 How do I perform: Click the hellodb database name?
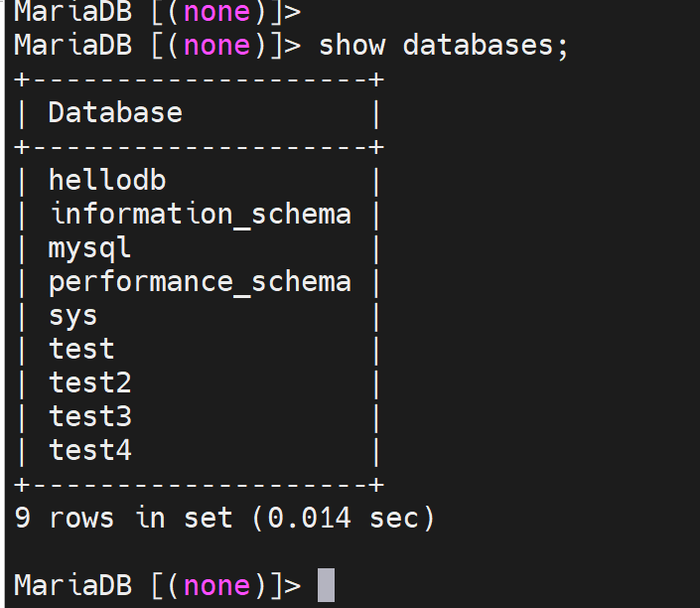[x=106, y=180]
